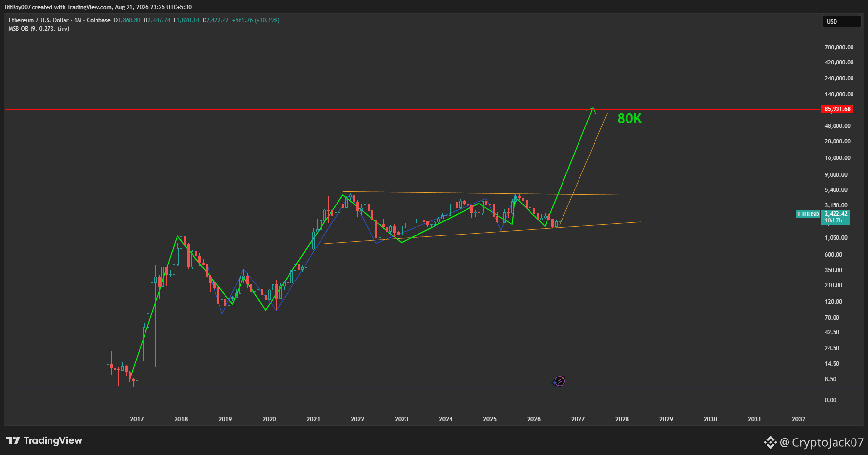Click the 2031 label on time axis
The image size is (868, 455).
pyautogui.click(x=755, y=419)
